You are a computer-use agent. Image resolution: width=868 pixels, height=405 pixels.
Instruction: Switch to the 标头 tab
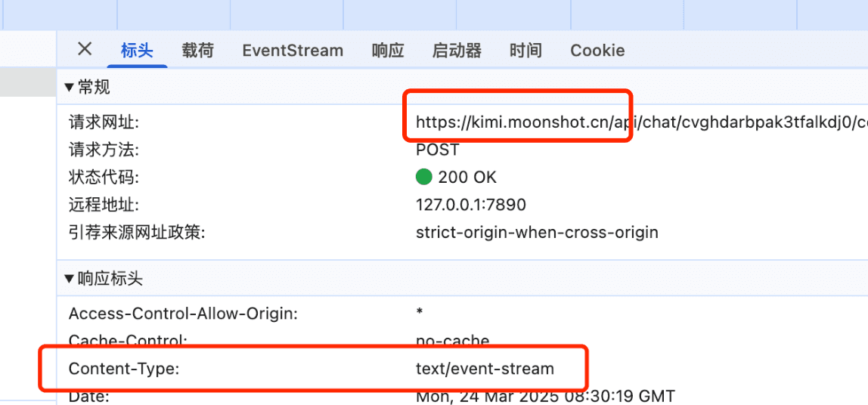tap(137, 51)
